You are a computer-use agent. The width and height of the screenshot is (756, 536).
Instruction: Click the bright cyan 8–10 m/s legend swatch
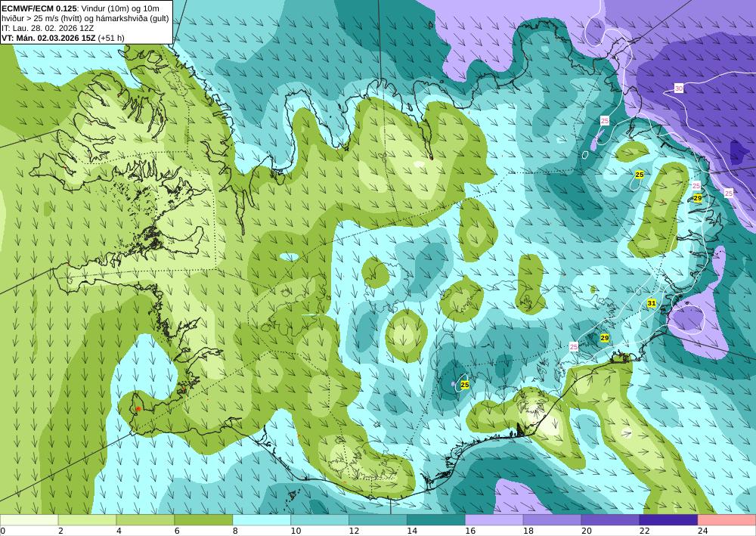point(262,520)
